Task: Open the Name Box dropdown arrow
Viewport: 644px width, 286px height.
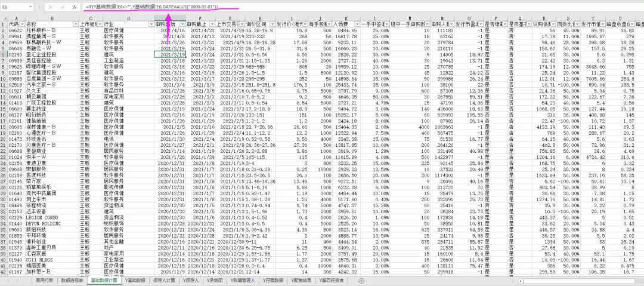Action: coord(31,7)
